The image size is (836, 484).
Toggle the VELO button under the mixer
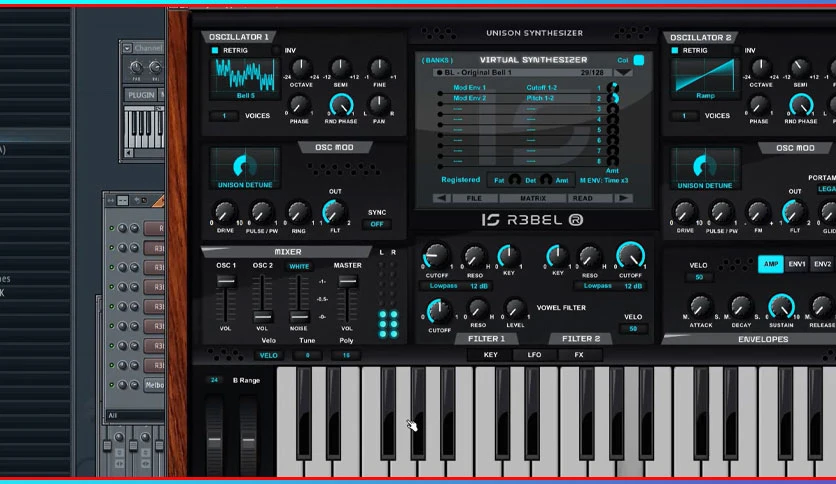click(268, 356)
